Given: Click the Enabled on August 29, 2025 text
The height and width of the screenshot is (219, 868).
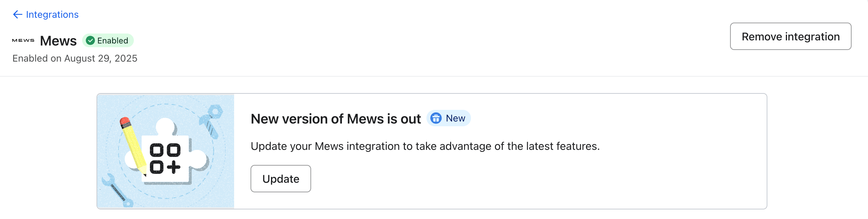Looking at the screenshot, I should click(75, 58).
